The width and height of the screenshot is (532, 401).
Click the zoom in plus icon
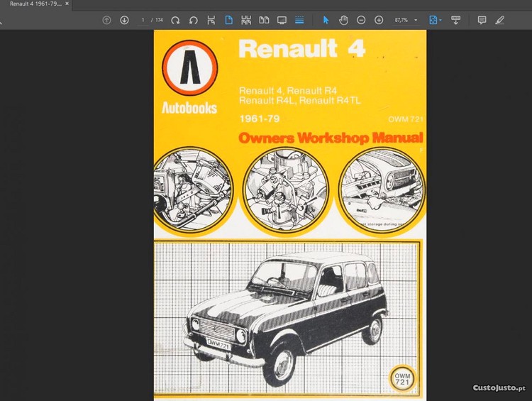tap(379, 20)
